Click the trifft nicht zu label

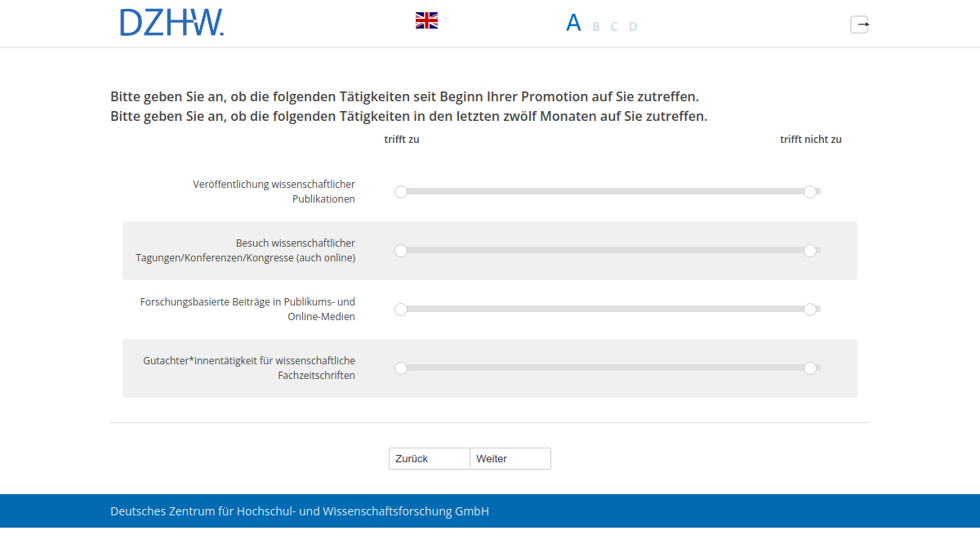pos(811,139)
